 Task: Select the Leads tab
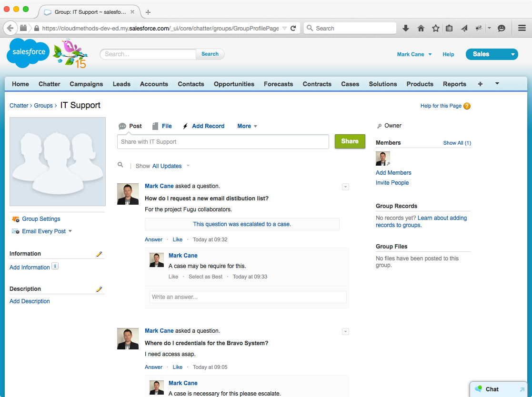121,84
